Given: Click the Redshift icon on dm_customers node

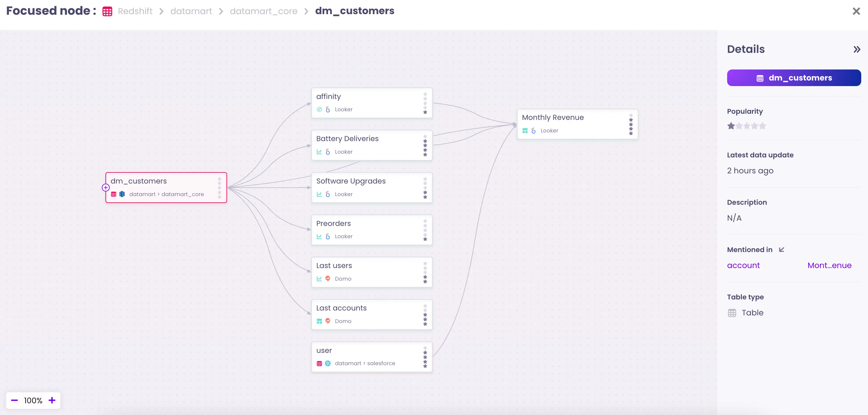Looking at the screenshot, I should tap(122, 194).
